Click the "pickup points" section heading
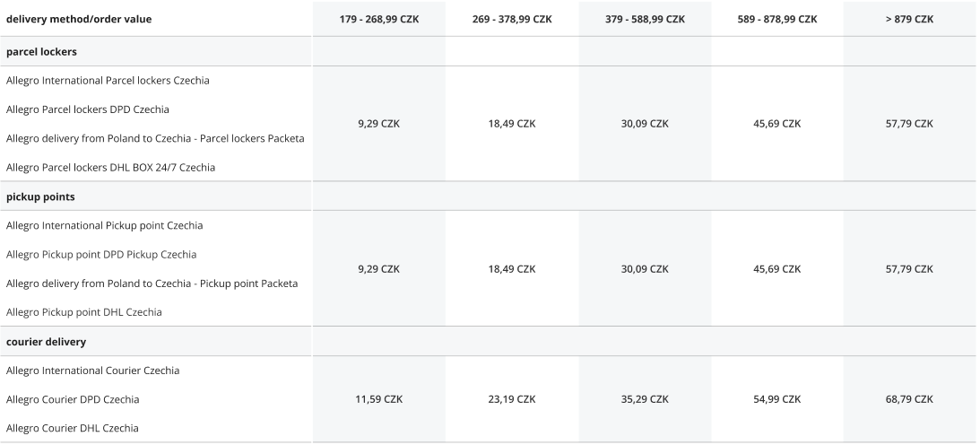Image resolution: width=980 pixels, height=445 pixels. [x=39, y=196]
